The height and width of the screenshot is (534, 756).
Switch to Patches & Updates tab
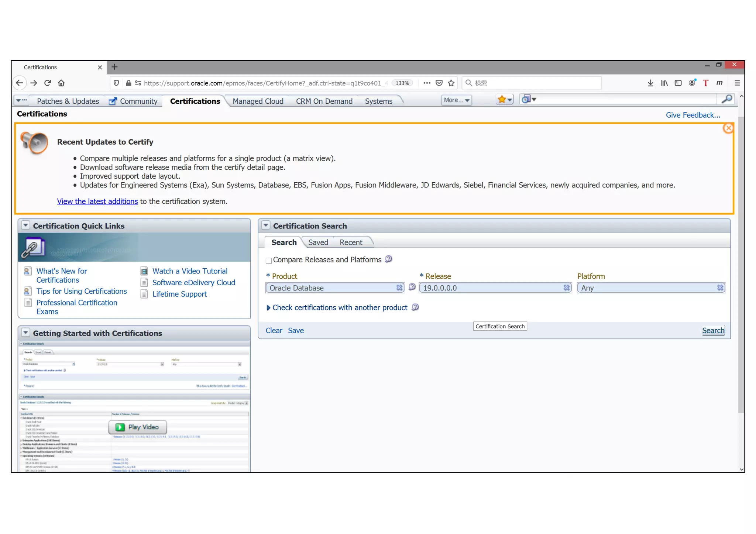coord(68,101)
